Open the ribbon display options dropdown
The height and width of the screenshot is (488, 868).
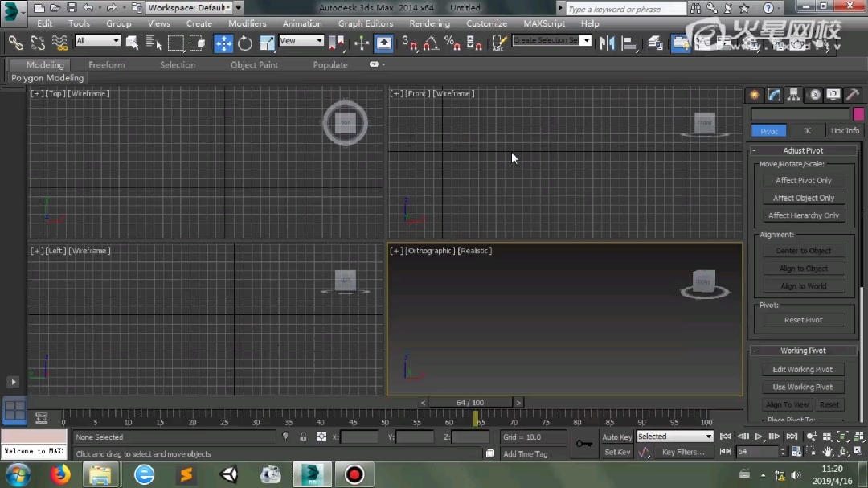click(377, 64)
